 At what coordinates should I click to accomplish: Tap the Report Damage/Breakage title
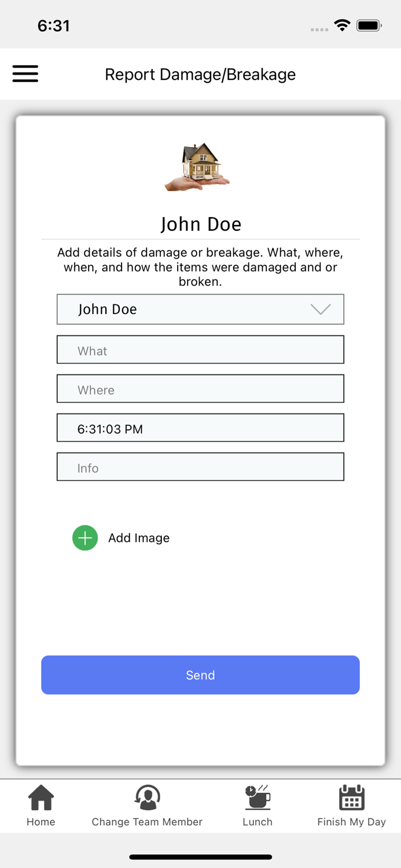click(x=200, y=74)
